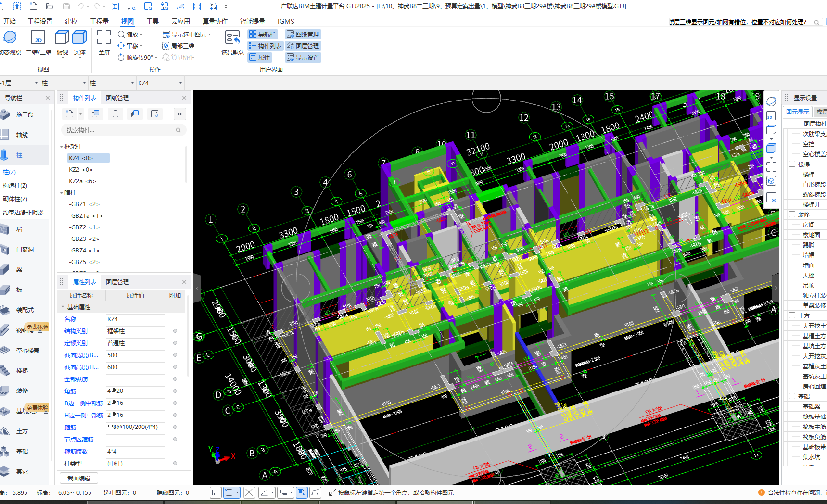Click the cross-snap X icon in status bar
The image size is (827, 504).
[x=249, y=492]
